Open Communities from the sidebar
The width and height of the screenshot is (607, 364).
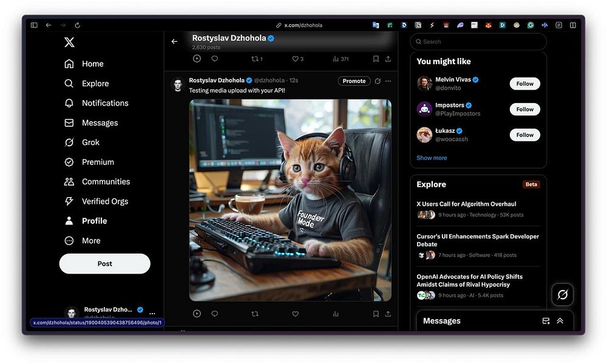(97, 181)
